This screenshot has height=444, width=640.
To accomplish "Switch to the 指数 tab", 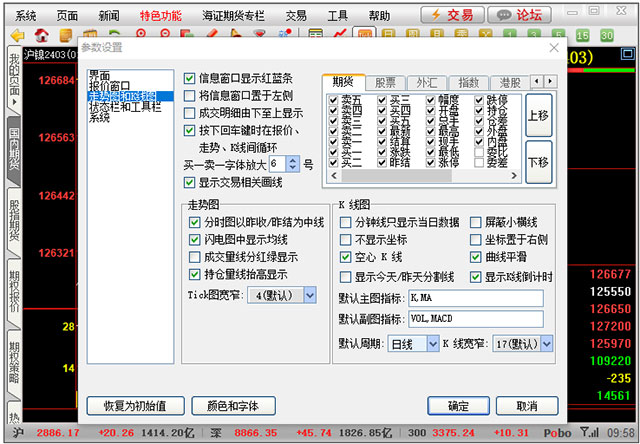I will [x=469, y=83].
